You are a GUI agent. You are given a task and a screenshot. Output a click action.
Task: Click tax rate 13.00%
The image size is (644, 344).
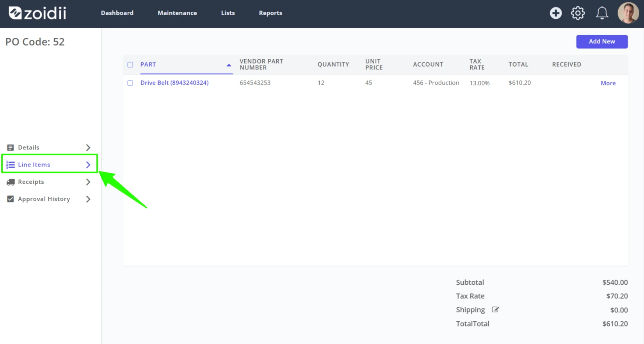[x=479, y=83]
